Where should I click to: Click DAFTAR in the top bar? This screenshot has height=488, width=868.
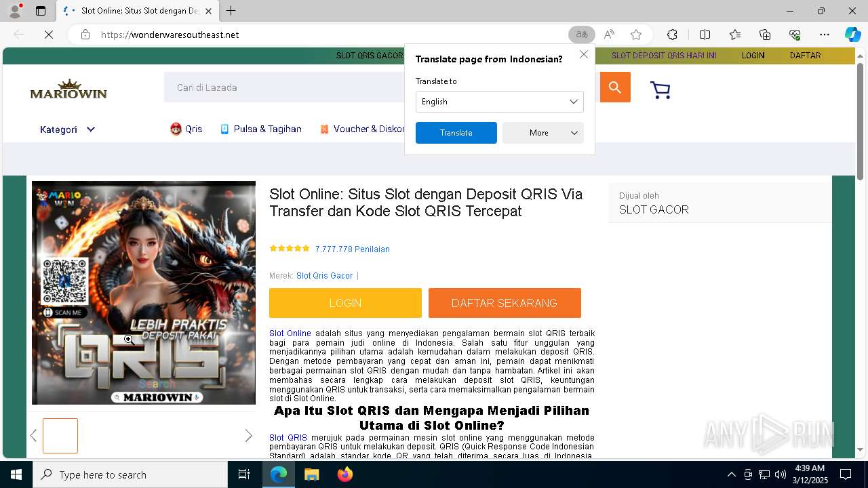805,56
